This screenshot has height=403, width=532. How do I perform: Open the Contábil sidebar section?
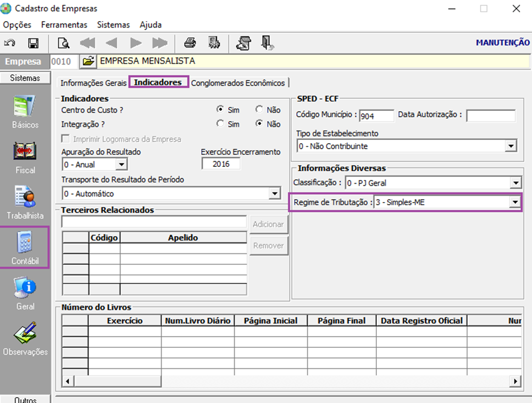[25, 248]
